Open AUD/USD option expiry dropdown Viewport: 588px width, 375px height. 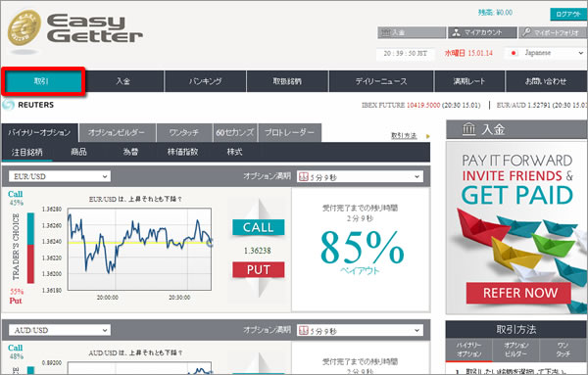pyautogui.click(x=360, y=330)
